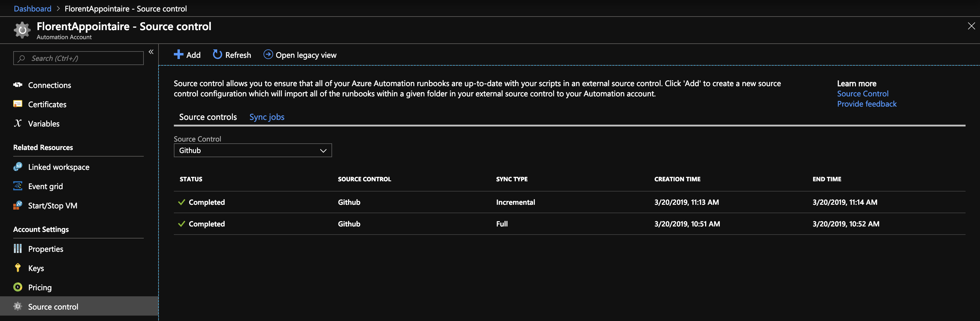Click the magnifier icon in search box
The height and width of the screenshot is (321, 980).
point(22,58)
